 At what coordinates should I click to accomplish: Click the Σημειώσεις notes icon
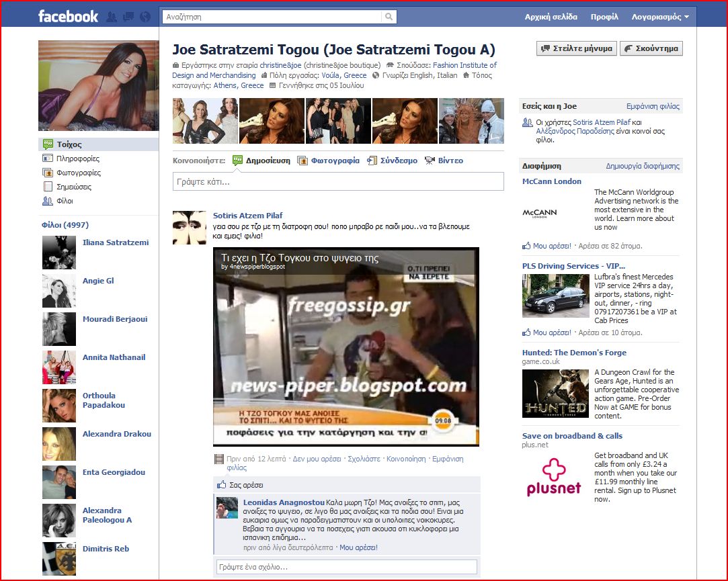[x=47, y=187]
